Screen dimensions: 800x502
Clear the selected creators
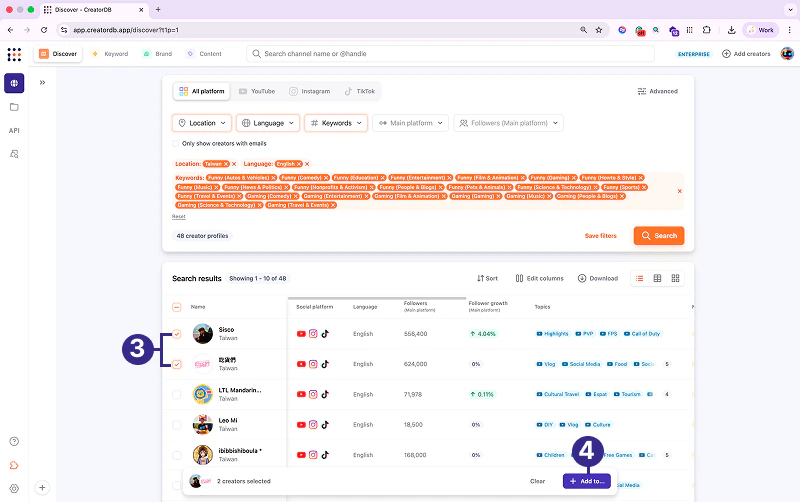(537, 481)
